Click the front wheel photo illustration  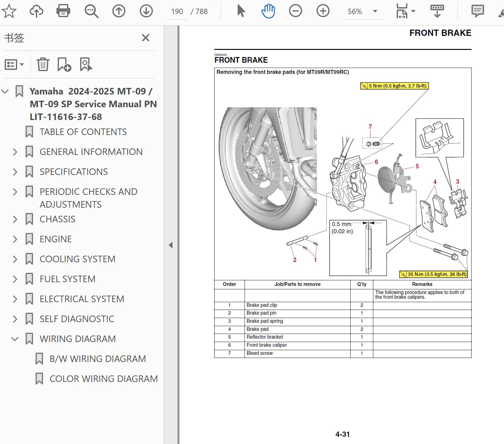point(268,169)
